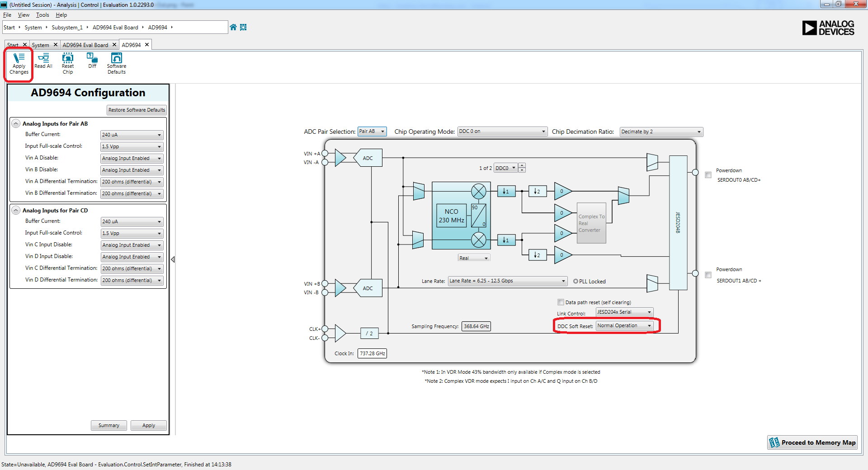Click the Analog Devices logo
The width and height of the screenshot is (868, 470).
tap(828, 28)
